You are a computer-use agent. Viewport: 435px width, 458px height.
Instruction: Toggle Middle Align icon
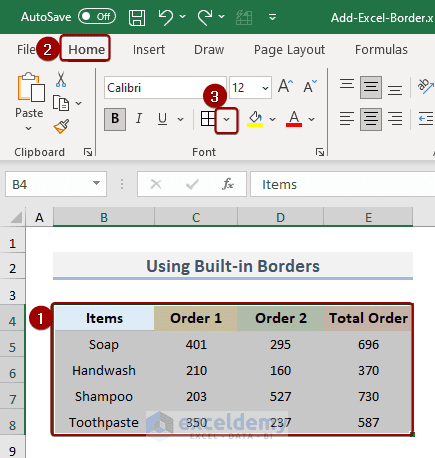coord(371,87)
